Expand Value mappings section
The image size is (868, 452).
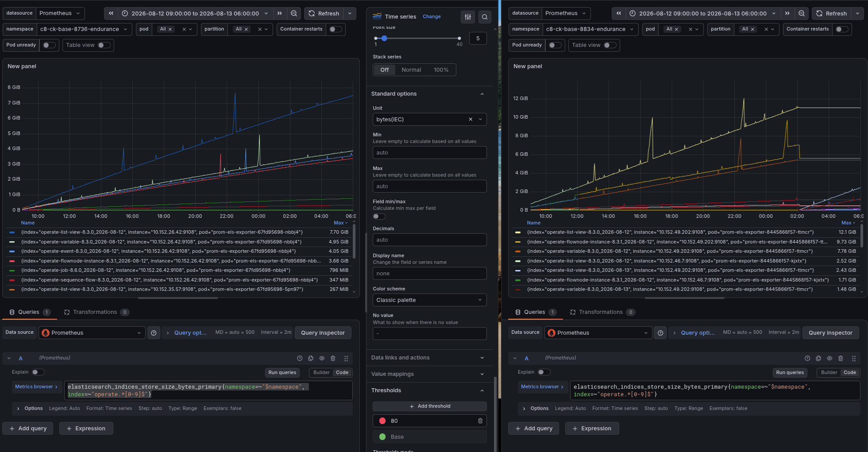(x=429, y=374)
